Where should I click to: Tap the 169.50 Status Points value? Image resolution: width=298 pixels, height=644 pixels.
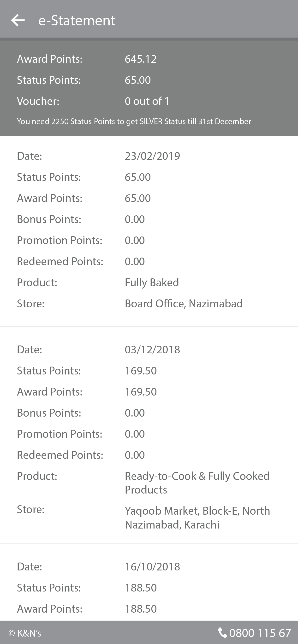point(141,371)
